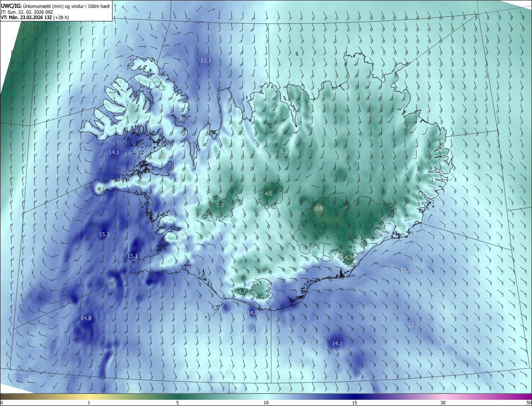Click the faint 9.4 value label
Viewport: 532px width, 406px height.
(x=284, y=389)
